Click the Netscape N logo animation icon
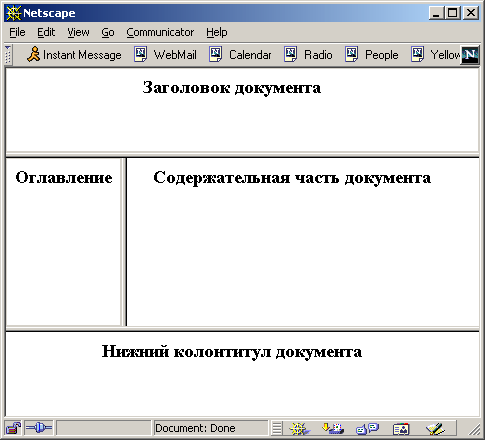Image resolution: width=485 pixels, height=440 pixels. pos(470,55)
